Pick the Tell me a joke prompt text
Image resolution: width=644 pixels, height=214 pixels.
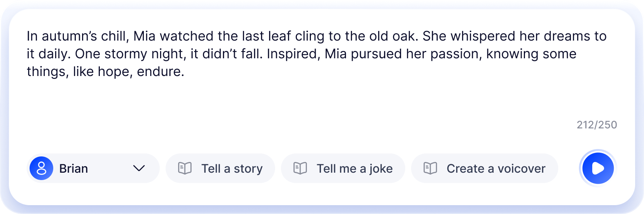tap(355, 169)
